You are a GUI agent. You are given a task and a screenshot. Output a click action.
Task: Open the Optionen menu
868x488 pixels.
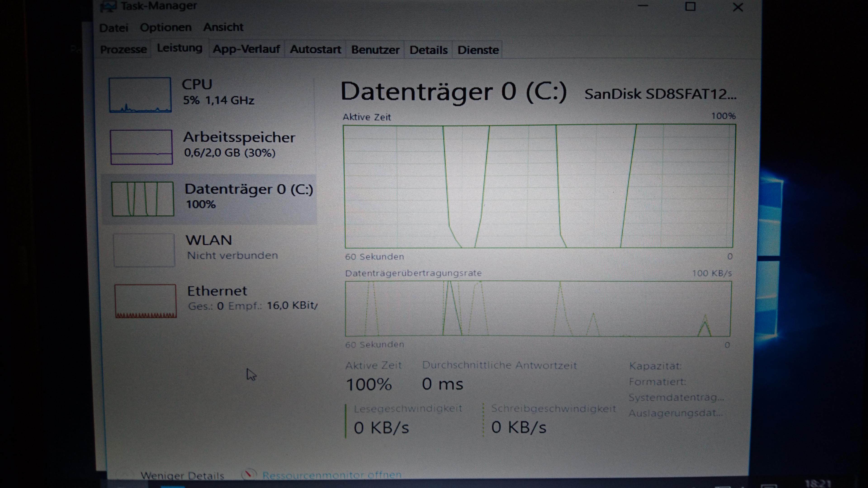coord(166,27)
